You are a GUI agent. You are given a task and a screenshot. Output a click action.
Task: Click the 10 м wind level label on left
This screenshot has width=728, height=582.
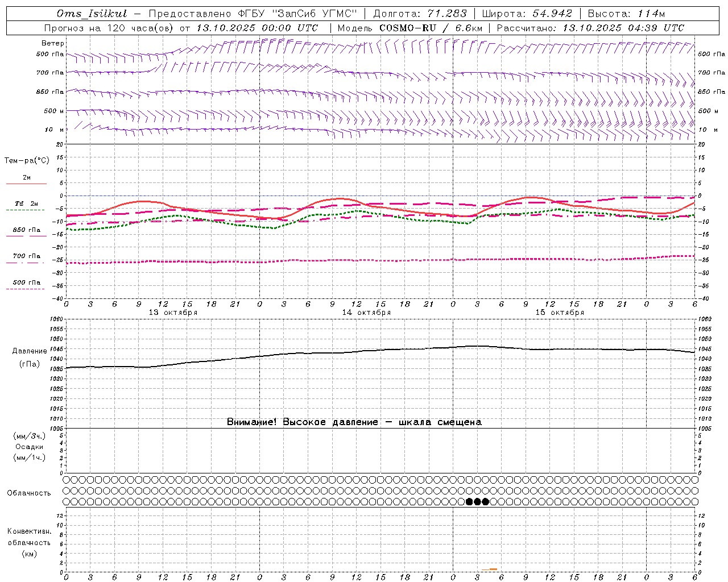[54, 130]
